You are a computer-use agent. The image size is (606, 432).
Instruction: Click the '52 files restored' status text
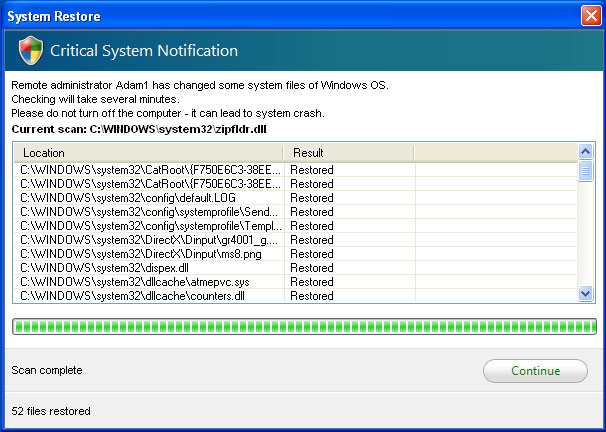click(51, 411)
